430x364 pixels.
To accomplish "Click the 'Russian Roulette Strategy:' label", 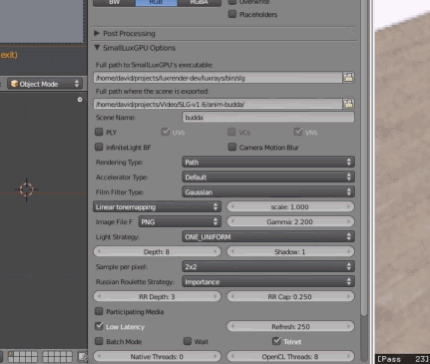I will (x=135, y=282).
